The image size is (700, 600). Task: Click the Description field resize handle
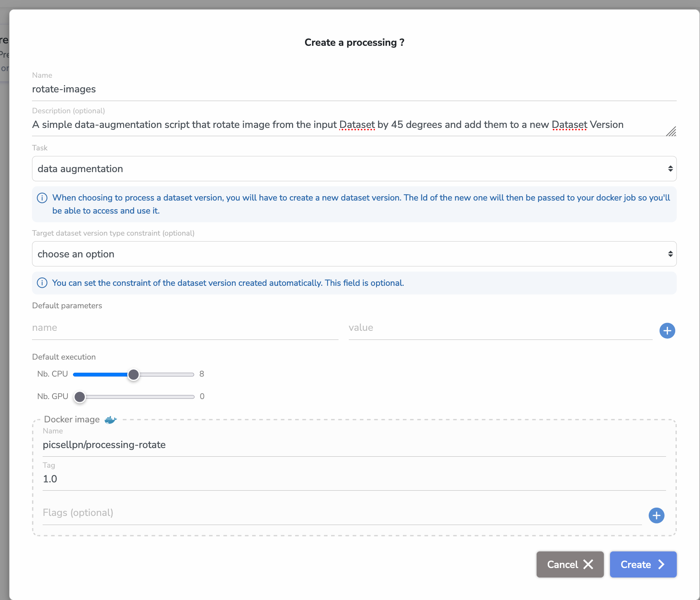[671, 131]
